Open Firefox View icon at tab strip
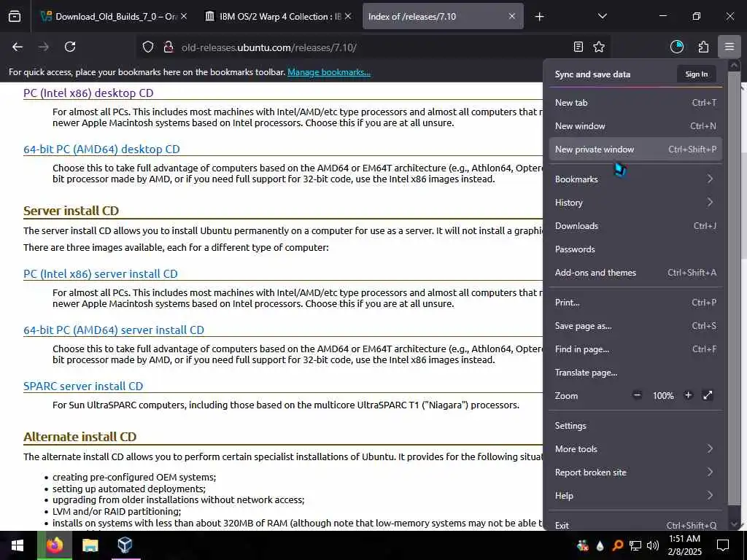This screenshot has width=747, height=560. point(15,16)
